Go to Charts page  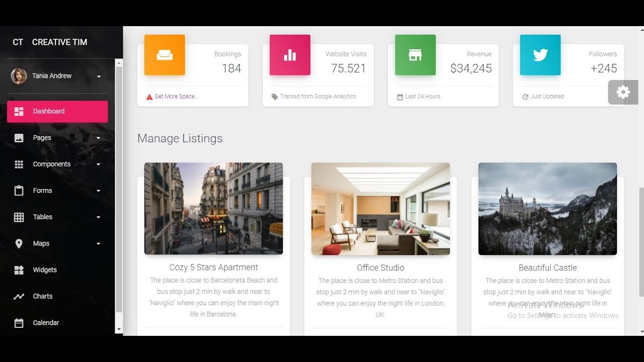(57, 297)
